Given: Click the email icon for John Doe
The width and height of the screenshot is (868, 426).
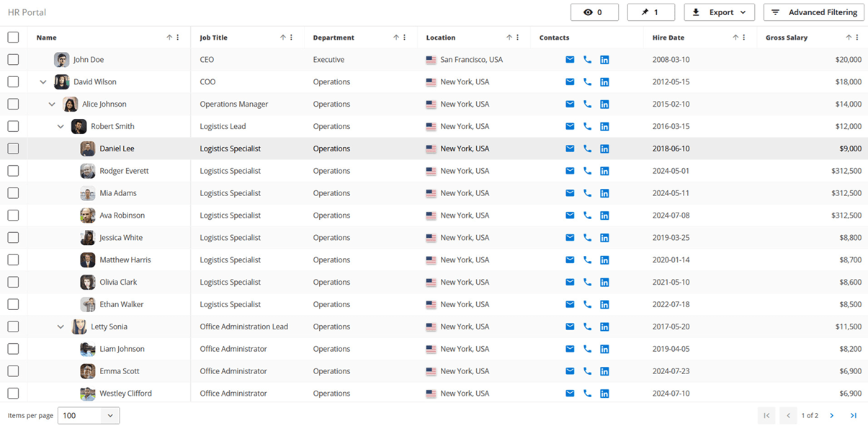Looking at the screenshot, I should point(570,60).
